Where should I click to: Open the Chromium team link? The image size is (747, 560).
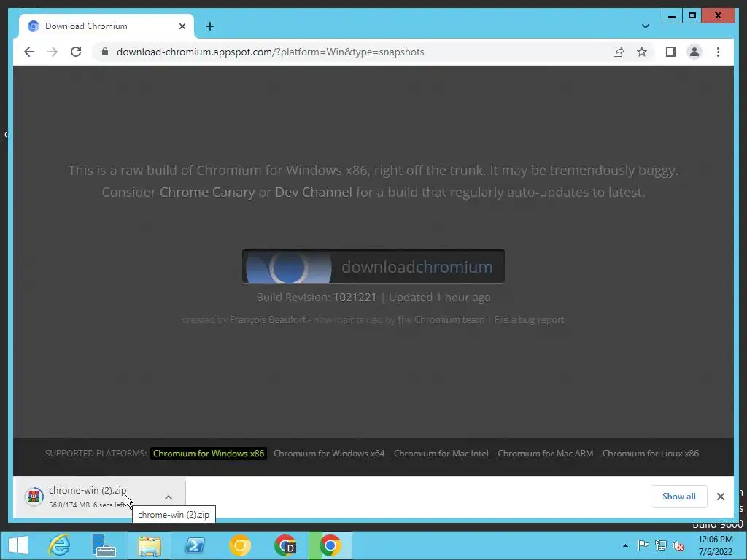(x=449, y=320)
